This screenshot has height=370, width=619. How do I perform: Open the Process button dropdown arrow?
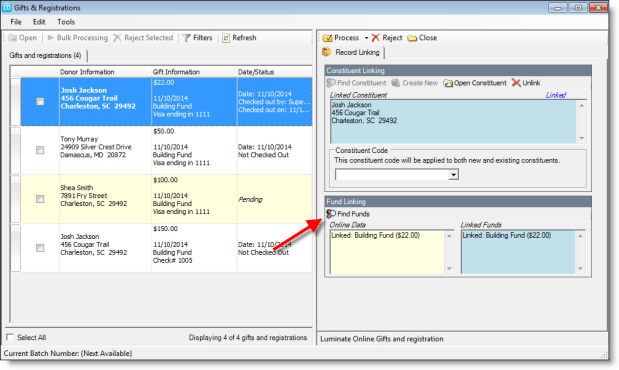click(366, 38)
